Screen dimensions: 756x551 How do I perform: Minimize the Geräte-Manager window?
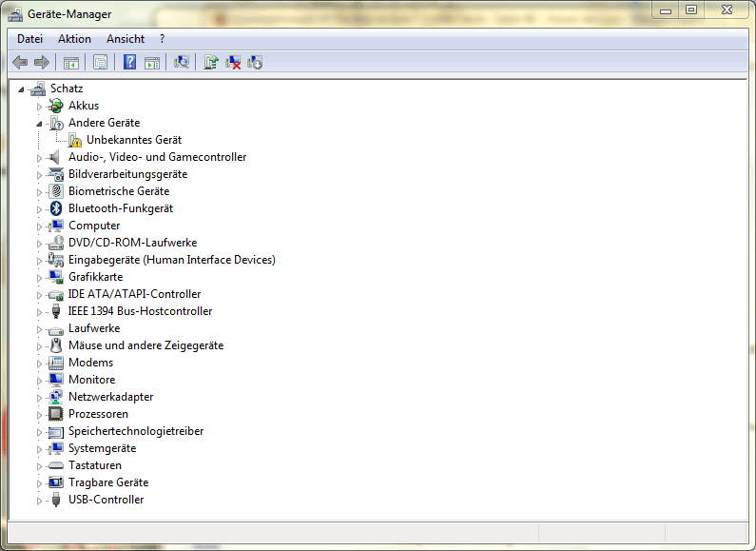(666, 10)
